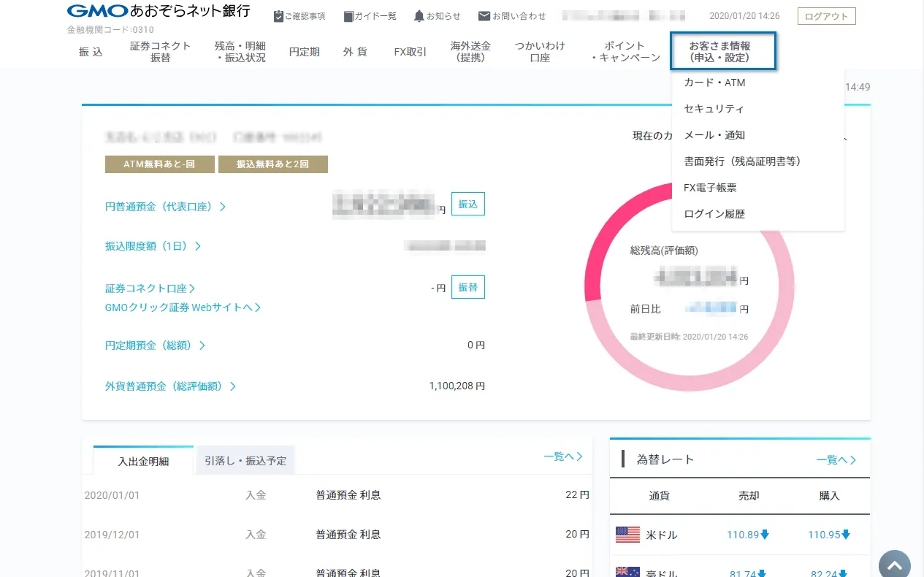Expand the 円定期預金（総額） chevron
The width and height of the screenshot is (924, 577).
202,345
